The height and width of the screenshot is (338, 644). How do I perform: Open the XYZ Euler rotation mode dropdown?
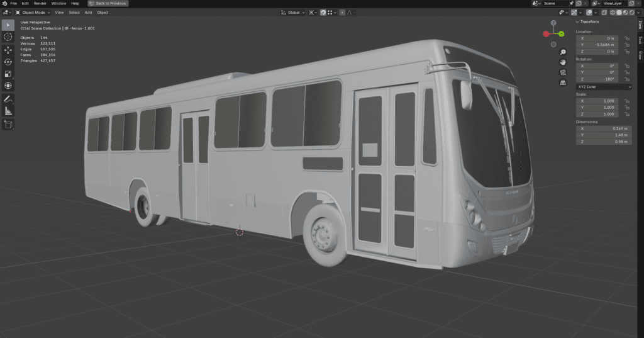pos(604,87)
